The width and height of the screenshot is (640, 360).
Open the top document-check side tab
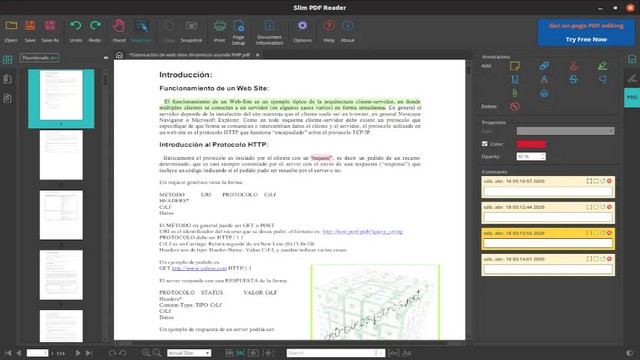pos(632,59)
